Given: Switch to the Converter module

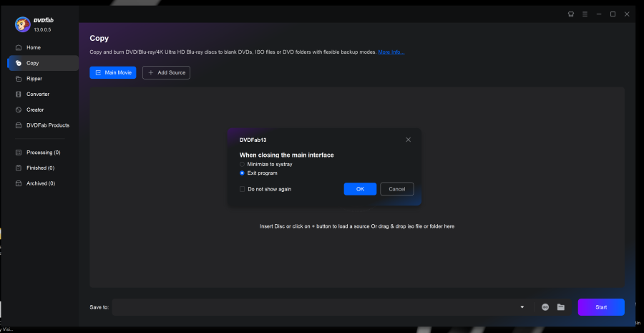Looking at the screenshot, I should click(x=39, y=94).
